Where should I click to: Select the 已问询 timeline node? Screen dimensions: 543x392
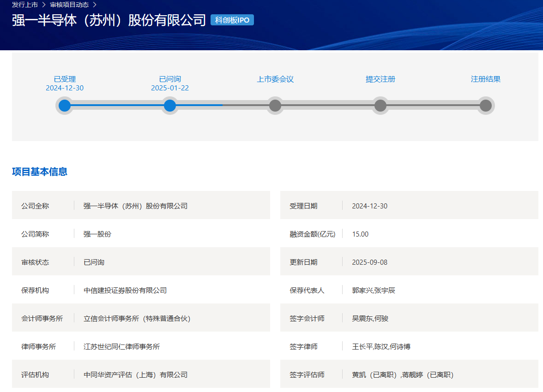tap(170, 106)
